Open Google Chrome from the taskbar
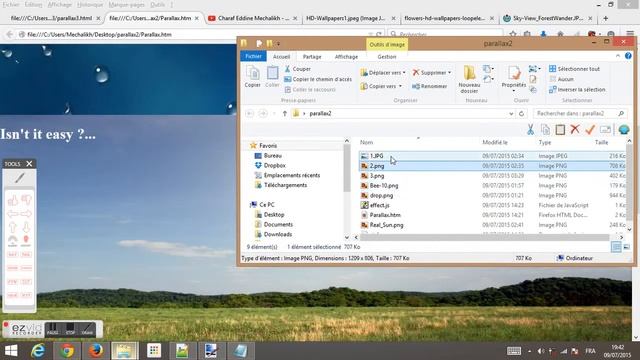This screenshot has width=640, height=360. pos(67,351)
